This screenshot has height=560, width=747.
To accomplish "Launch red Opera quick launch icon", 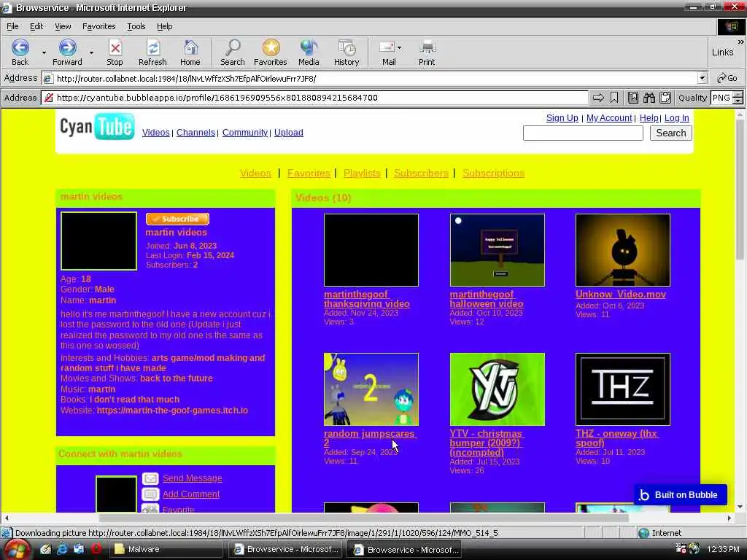I will [96, 549].
